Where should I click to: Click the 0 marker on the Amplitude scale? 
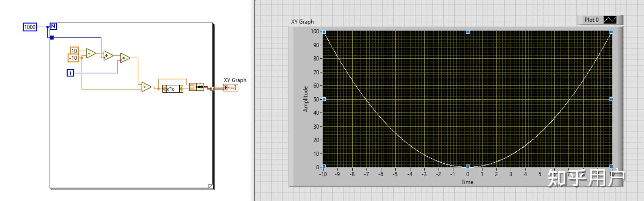tap(318, 167)
